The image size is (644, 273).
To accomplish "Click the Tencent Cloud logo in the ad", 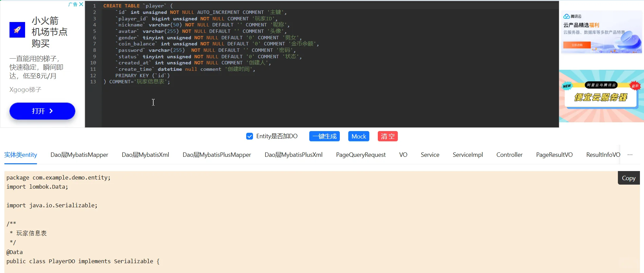I will [x=572, y=16].
